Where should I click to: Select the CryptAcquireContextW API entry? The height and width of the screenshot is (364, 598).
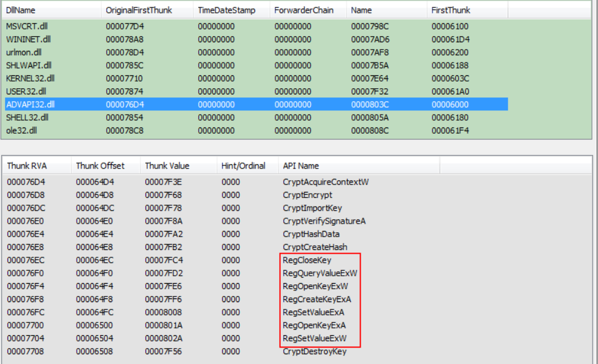(326, 182)
